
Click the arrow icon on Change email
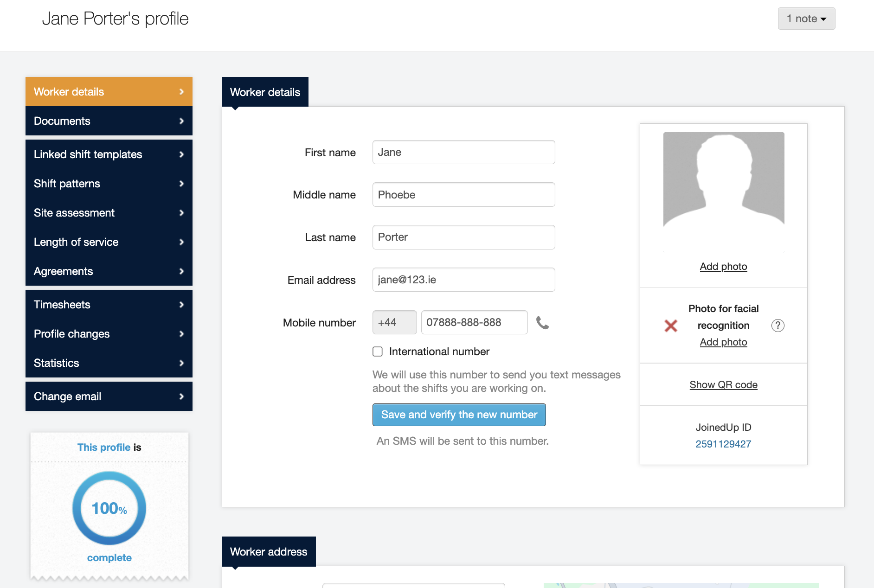181,396
